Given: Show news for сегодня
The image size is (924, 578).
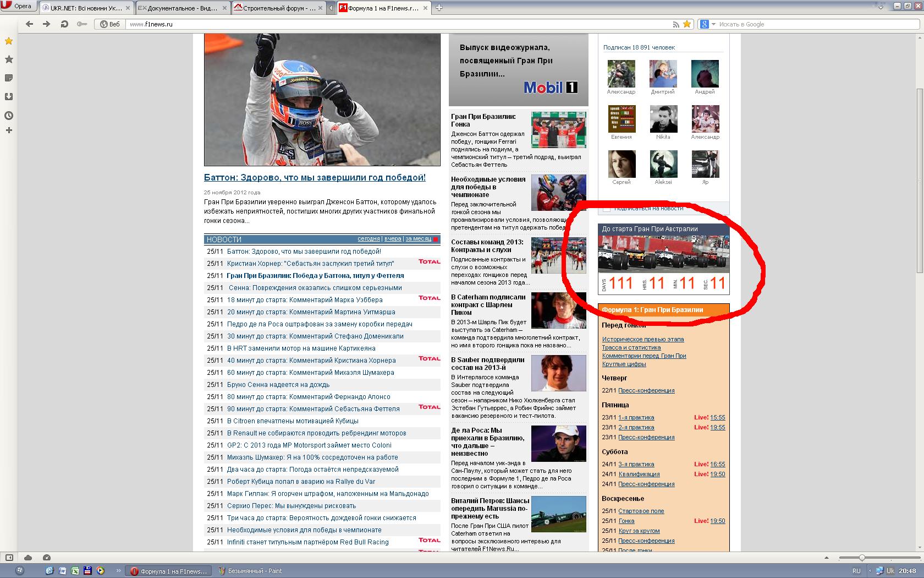Looking at the screenshot, I should point(369,239).
